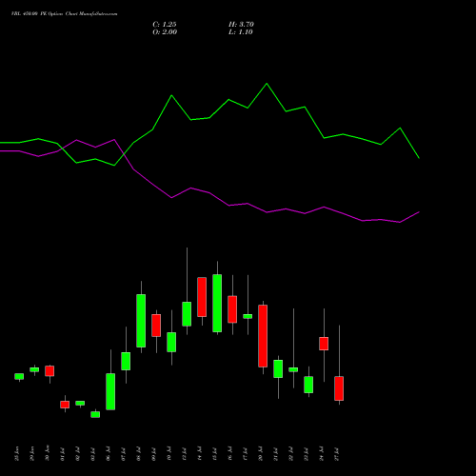476x476 pixels.
Task: Click the last red candle for 27 Jul
Action: click(339, 388)
